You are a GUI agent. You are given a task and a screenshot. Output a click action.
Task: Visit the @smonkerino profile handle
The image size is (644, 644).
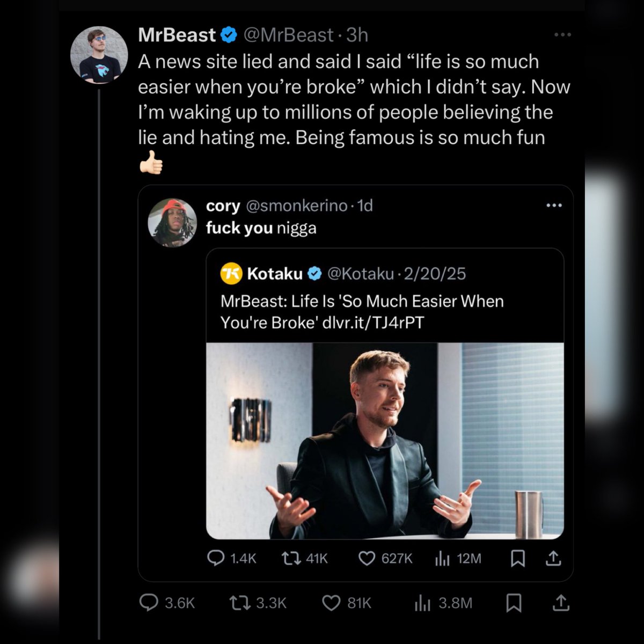tap(297, 206)
